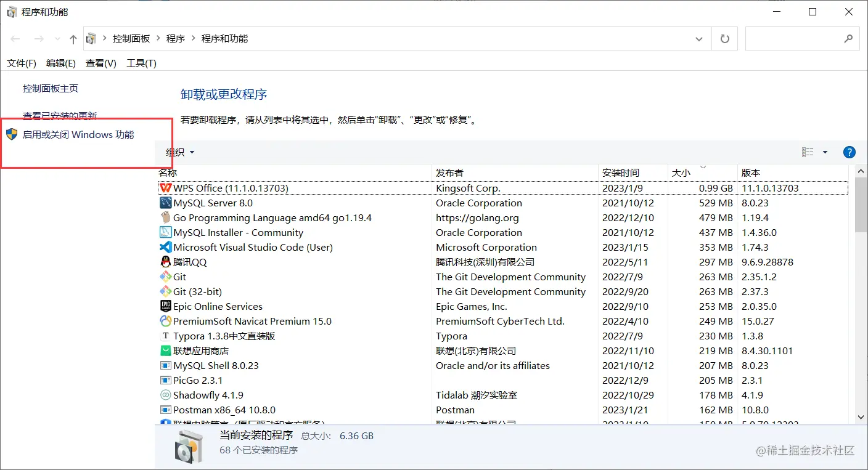Sort by the 发布者 column header

click(516, 172)
